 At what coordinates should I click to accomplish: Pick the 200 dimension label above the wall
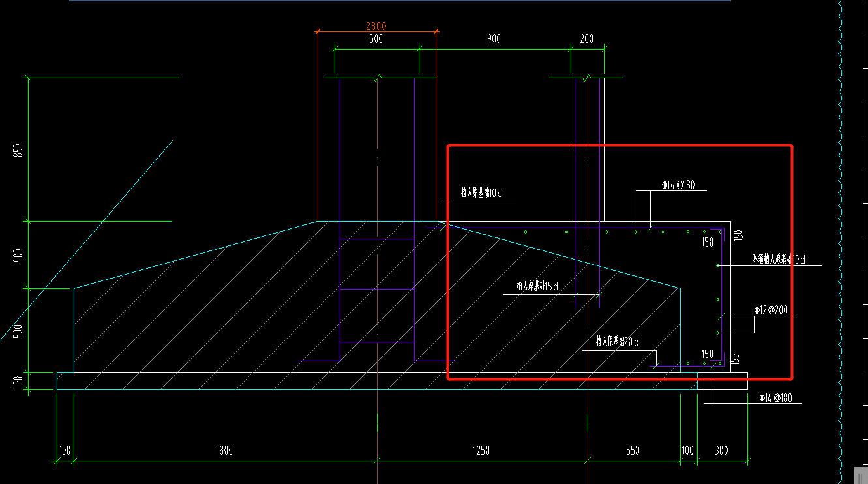[x=587, y=39]
